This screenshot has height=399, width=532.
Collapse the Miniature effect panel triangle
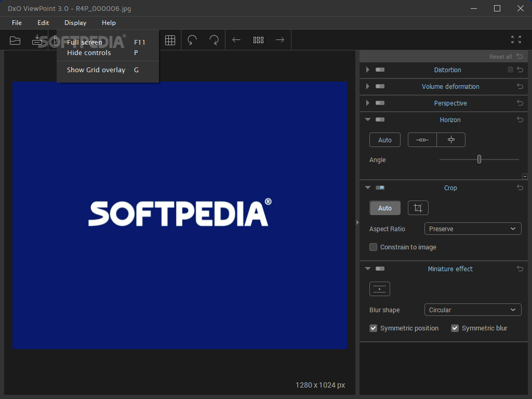pyautogui.click(x=368, y=269)
